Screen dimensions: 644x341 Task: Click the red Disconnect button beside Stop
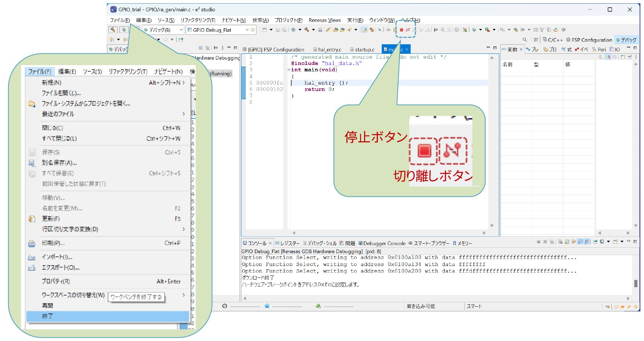pos(408,30)
